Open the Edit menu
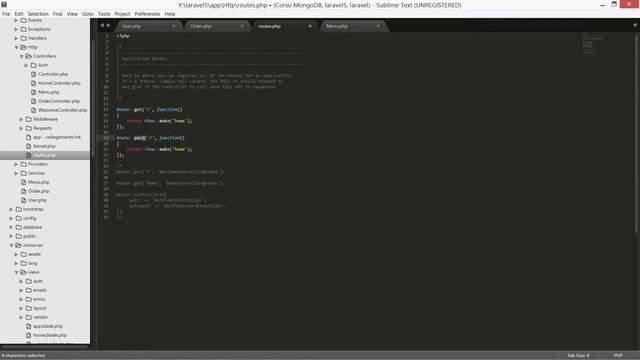The height and width of the screenshot is (360, 640). [19, 14]
